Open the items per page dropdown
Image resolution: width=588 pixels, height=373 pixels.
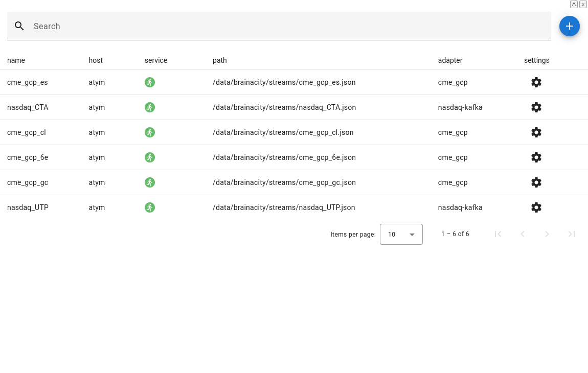[x=401, y=234]
